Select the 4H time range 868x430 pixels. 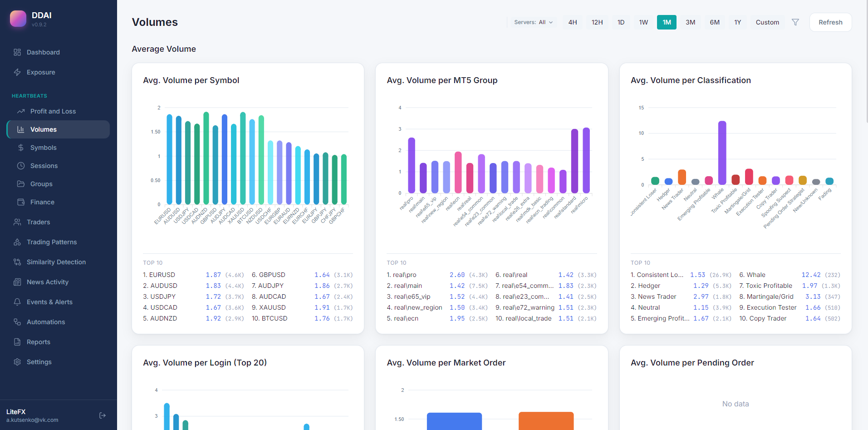pos(573,22)
